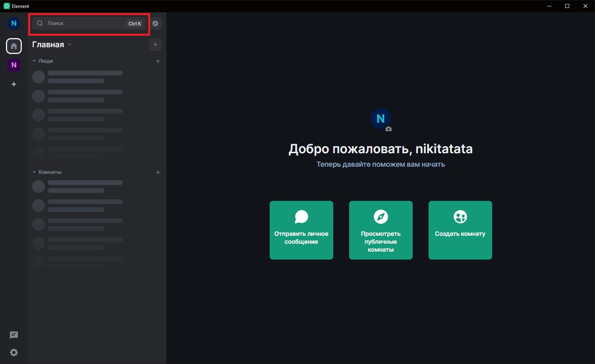The height and width of the screenshot is (364, 595).
Task: Collapse the Комнаты section
Action: (47, 172)
